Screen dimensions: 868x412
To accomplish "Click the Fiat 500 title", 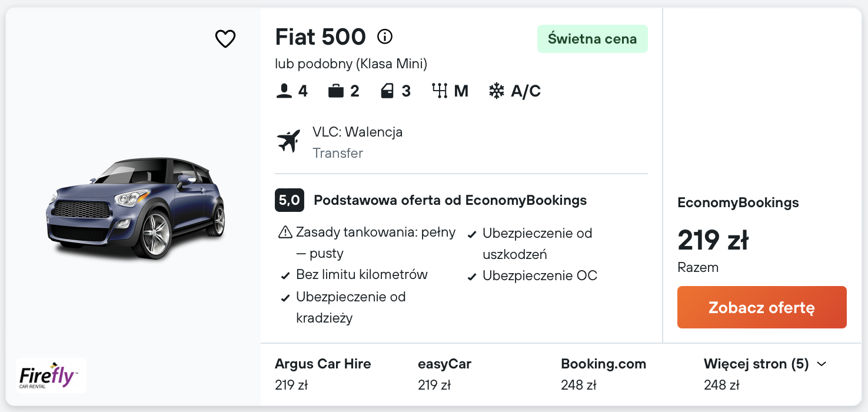I will tap(320, 37).
